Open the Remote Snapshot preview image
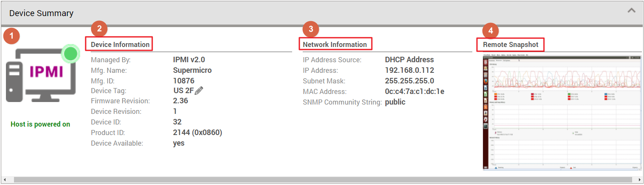 click(562, 112)
